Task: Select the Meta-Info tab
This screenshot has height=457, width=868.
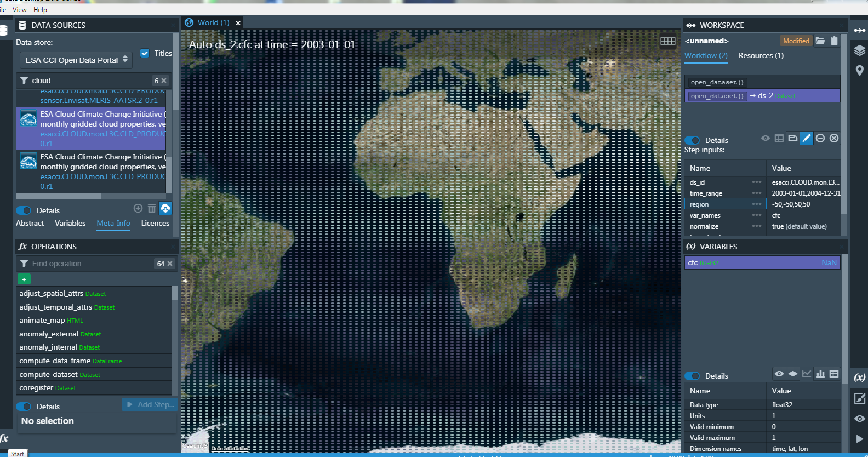Action: [113, 223]
